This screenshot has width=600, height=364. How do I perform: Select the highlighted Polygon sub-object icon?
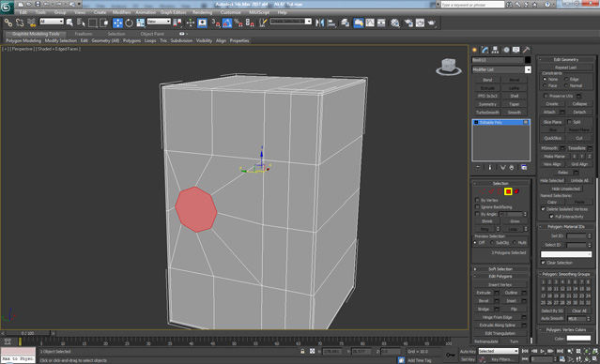(508, 191)
